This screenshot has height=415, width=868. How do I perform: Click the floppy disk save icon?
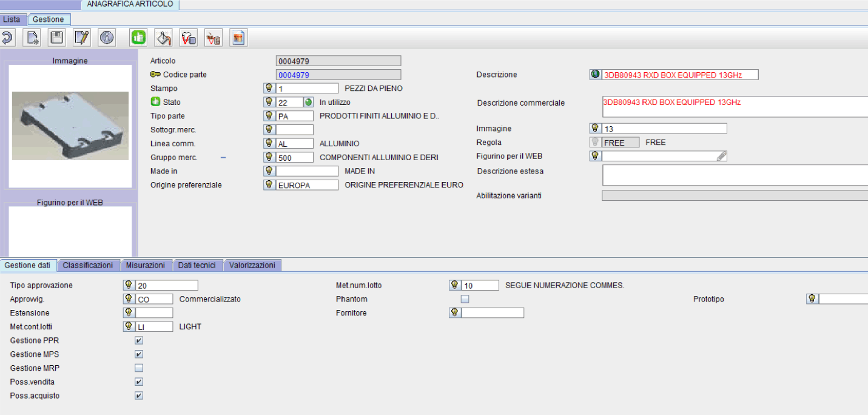tap(56, 38)
